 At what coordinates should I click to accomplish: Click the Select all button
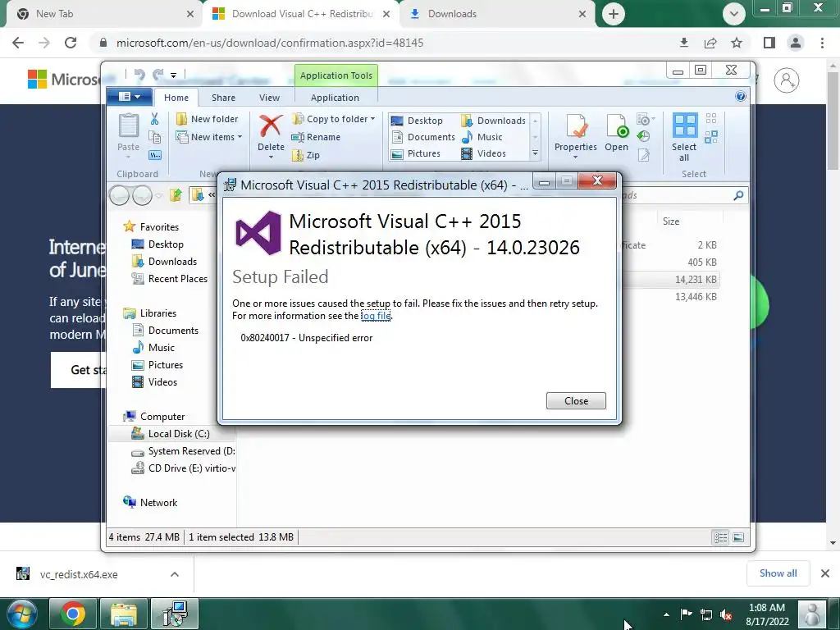pyautogui.click(x=684, y=137)
